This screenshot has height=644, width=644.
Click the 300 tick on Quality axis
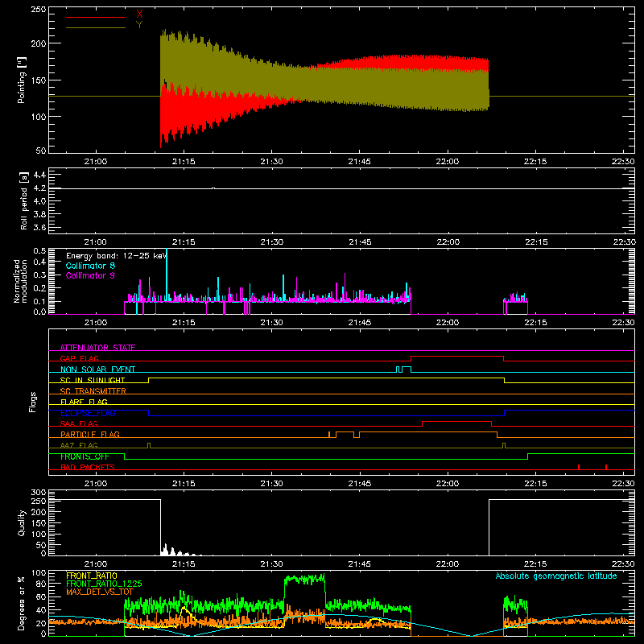pos(39,493)
